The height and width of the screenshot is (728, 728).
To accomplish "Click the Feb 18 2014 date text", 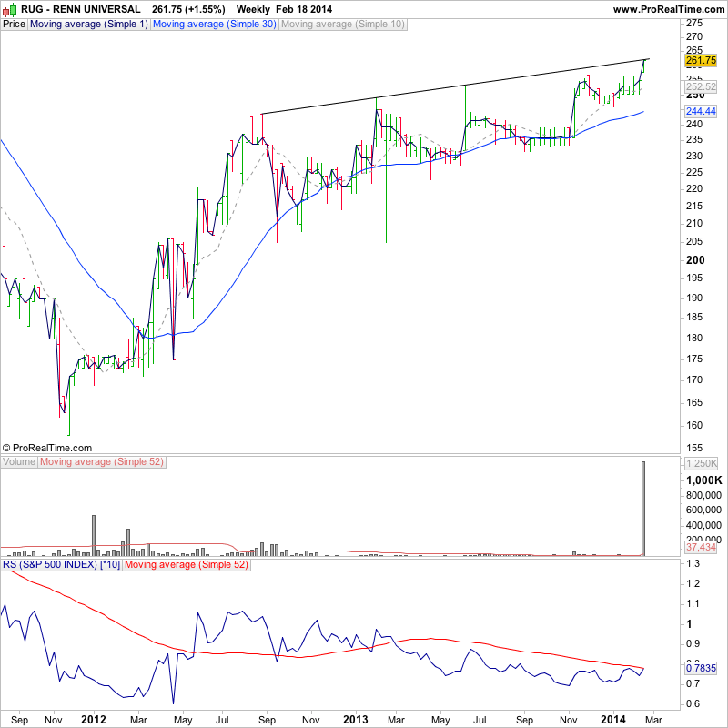I will point(304,9).
